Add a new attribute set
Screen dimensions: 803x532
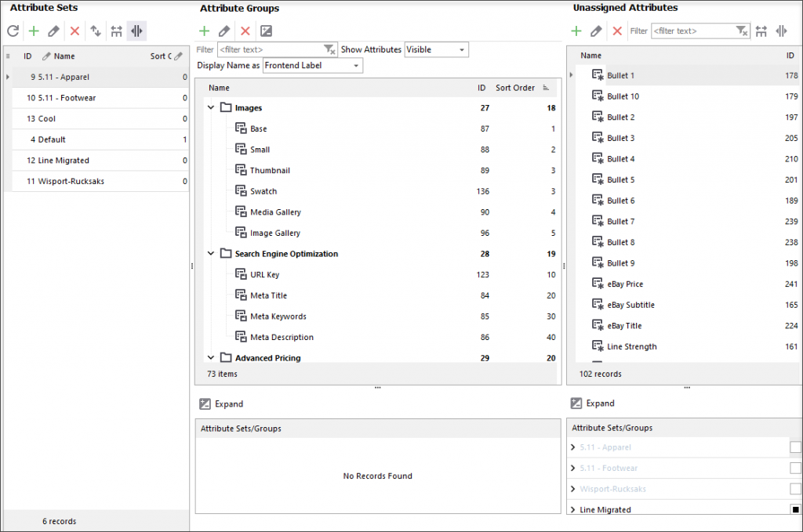(x=33, y=31)
